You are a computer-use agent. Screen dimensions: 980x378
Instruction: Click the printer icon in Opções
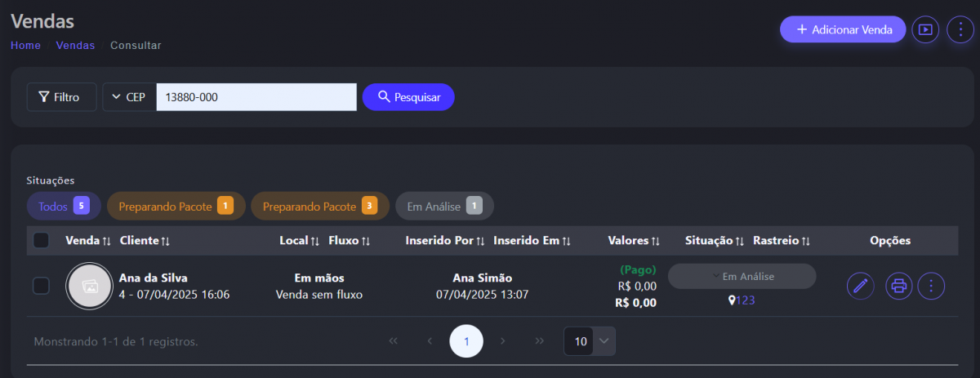point(899,286)
